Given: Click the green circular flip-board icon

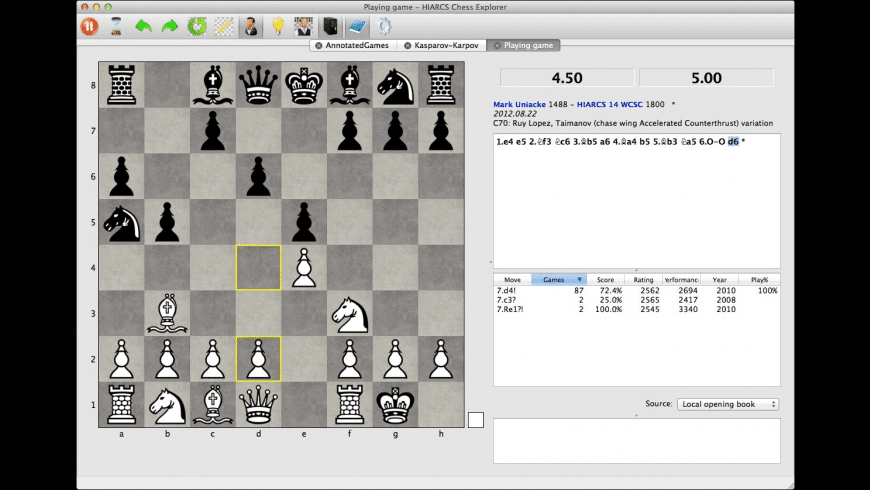Looking at the screenshot, I should coord(196,26).
